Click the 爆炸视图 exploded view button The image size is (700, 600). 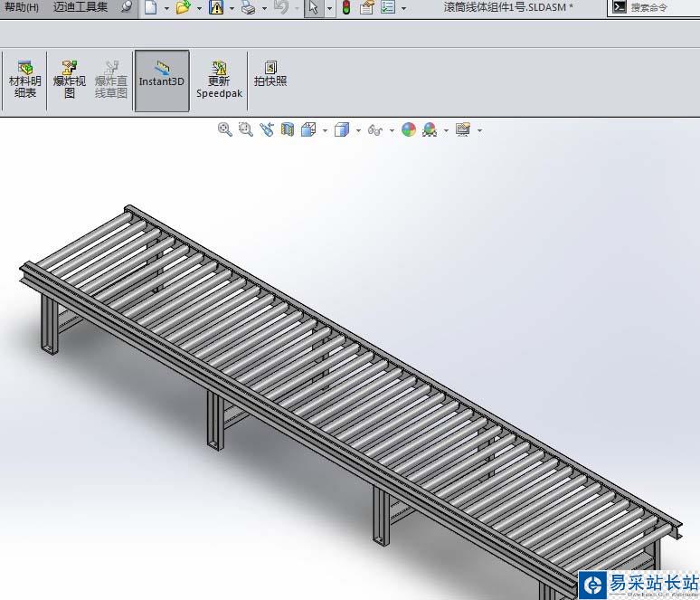tap(70, 80)
